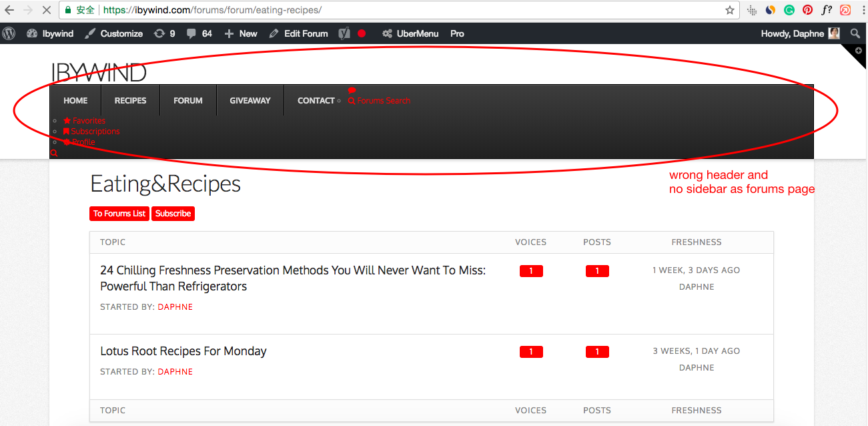Screen dimensions: 868x426
Task: Open RECIPES in site navigation
Action: 130,100
